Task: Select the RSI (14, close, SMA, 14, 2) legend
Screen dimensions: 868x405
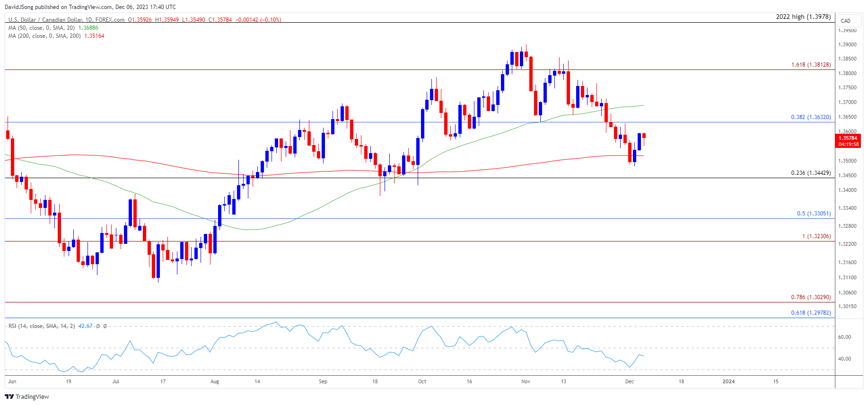Action: pos(42,326)
